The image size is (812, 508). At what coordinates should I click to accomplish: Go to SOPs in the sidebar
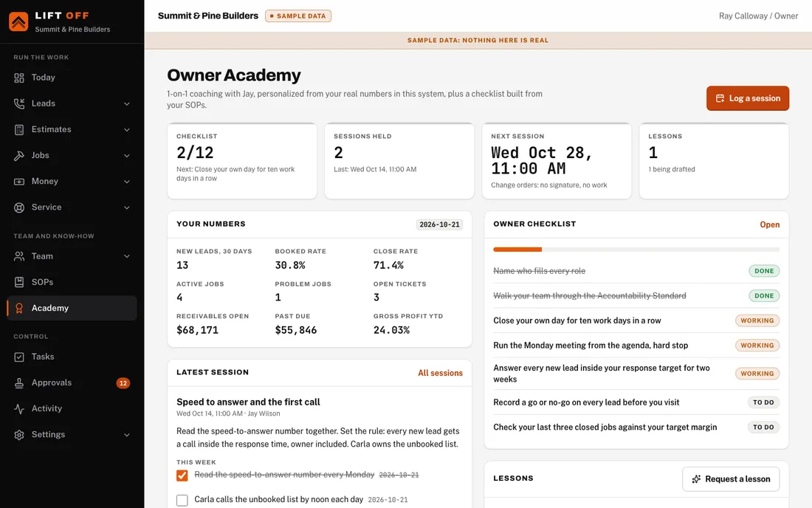(72, 282)
